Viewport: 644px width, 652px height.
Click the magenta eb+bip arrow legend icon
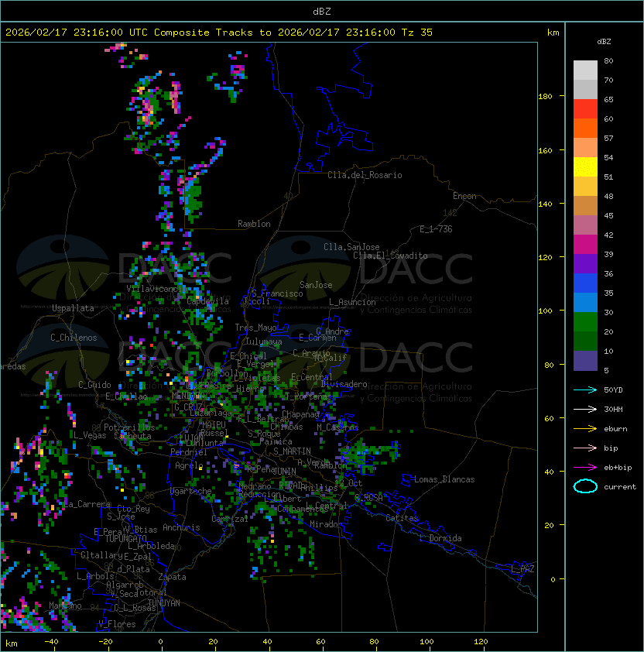(585, 468)
